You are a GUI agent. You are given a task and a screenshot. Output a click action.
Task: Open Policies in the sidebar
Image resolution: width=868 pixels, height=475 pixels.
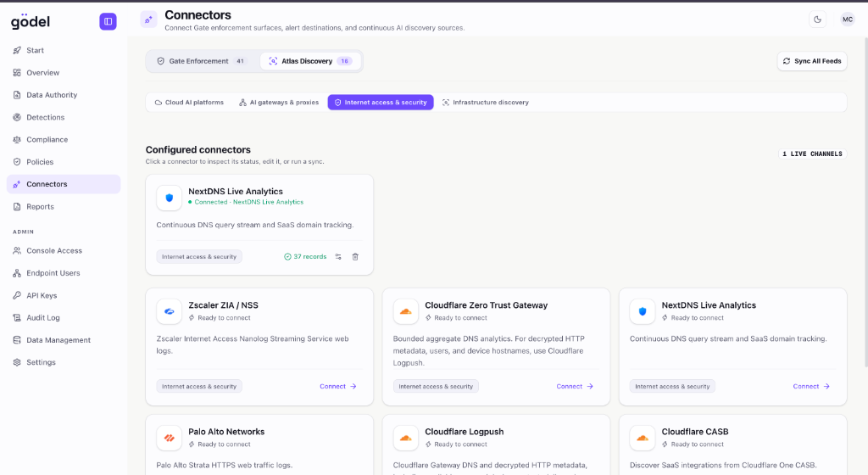pos(64,162)
